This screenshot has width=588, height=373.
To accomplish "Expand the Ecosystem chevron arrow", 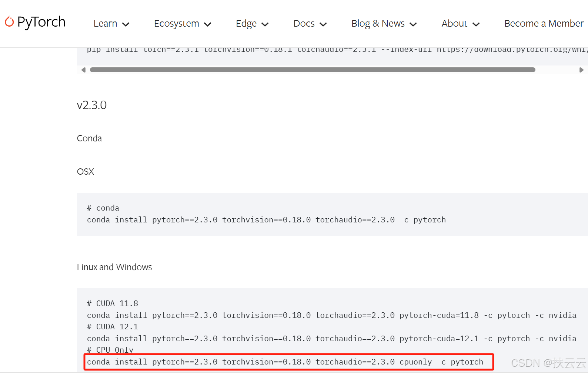I will (208, 24).
